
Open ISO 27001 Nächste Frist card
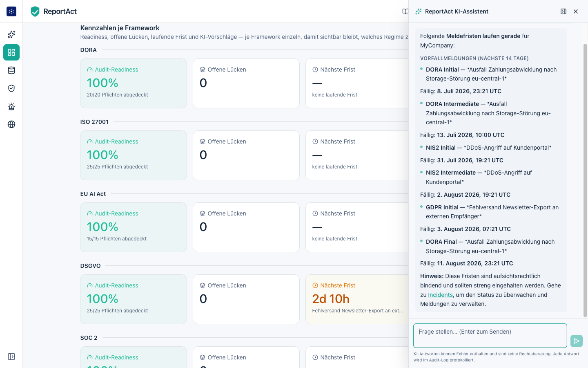pyautogui.click(x=357, y=155)
